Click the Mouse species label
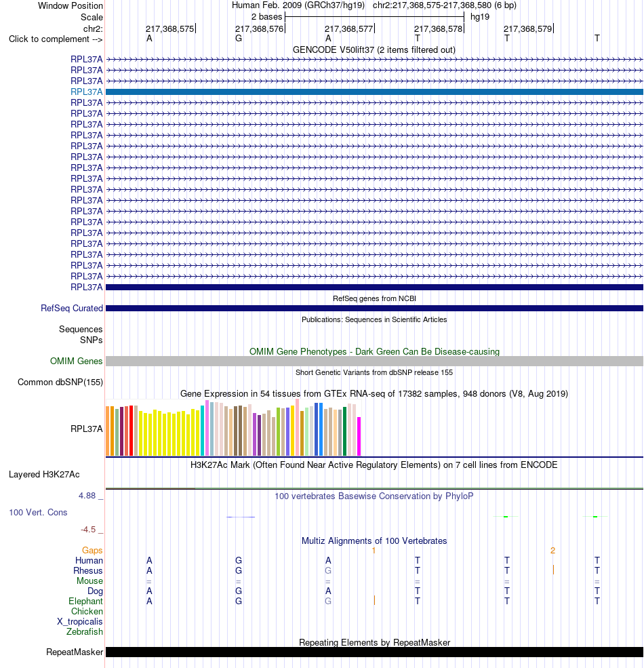 (x=89, y=581)
